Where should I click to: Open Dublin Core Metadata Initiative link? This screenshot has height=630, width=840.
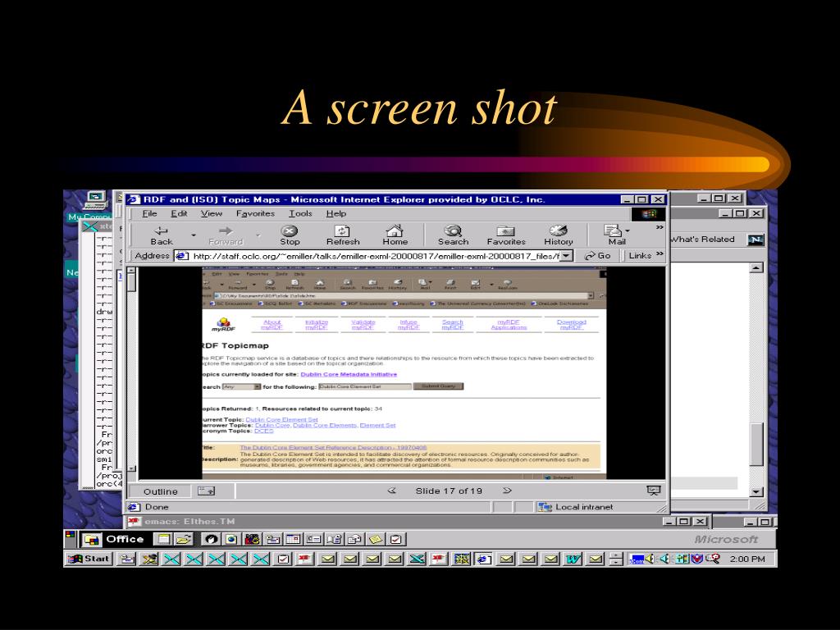pyautogui.click(x=349, y=374)
